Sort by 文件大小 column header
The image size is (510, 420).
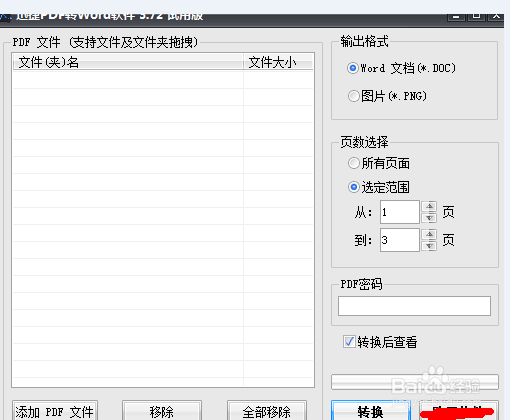point(278,62)
